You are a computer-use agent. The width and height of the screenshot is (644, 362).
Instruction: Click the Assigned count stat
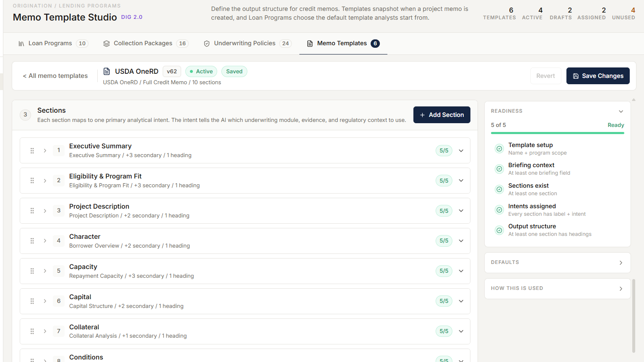pyautogui.click(x=591, y=13)
